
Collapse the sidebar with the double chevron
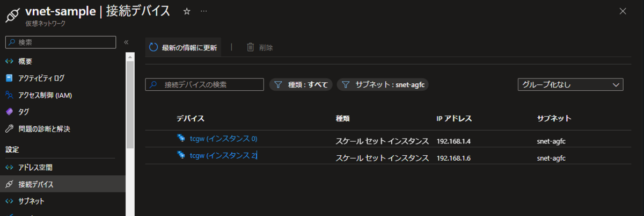[x=126, y=42]
